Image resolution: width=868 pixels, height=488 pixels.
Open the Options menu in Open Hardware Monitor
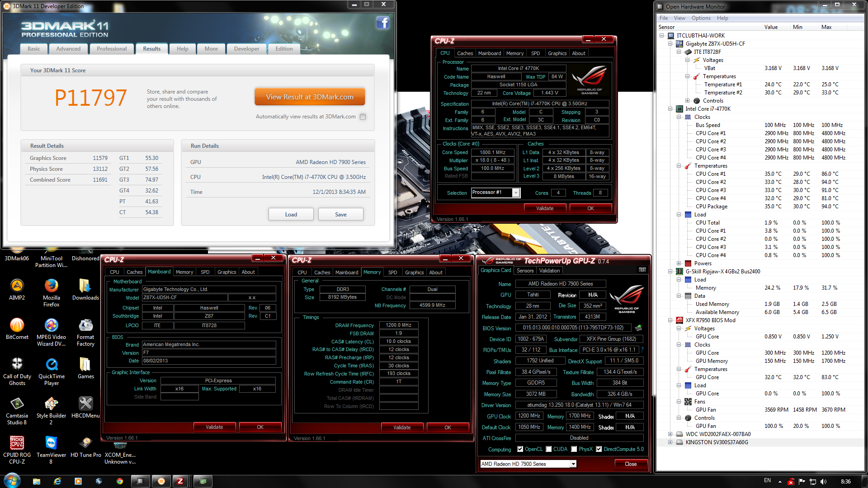click(701, 18)
